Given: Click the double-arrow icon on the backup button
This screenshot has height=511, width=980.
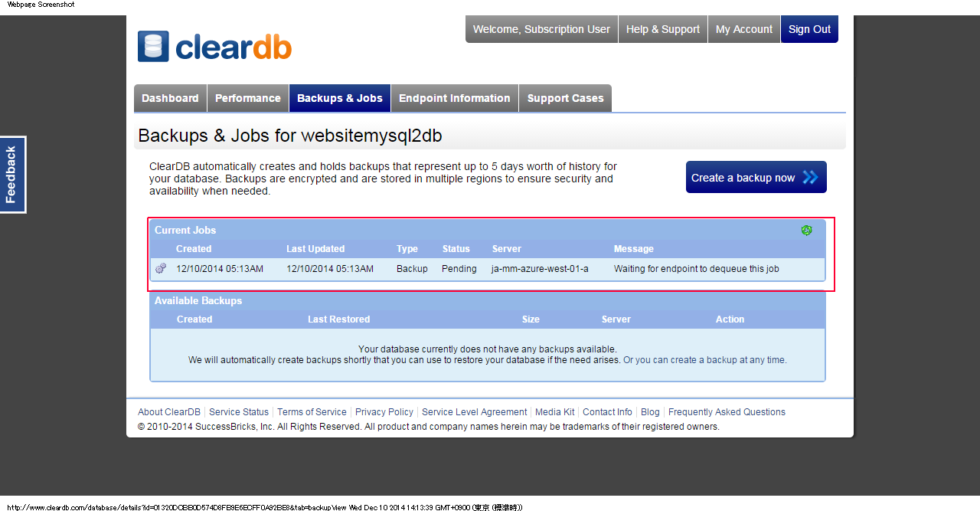Looking at the screenshot, I should click(x=811, y=177).
